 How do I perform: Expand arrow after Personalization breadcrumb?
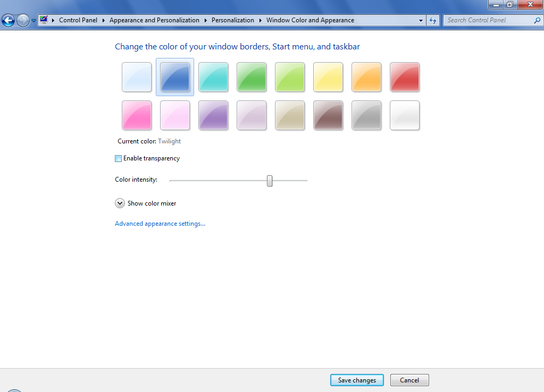[260, 20]
